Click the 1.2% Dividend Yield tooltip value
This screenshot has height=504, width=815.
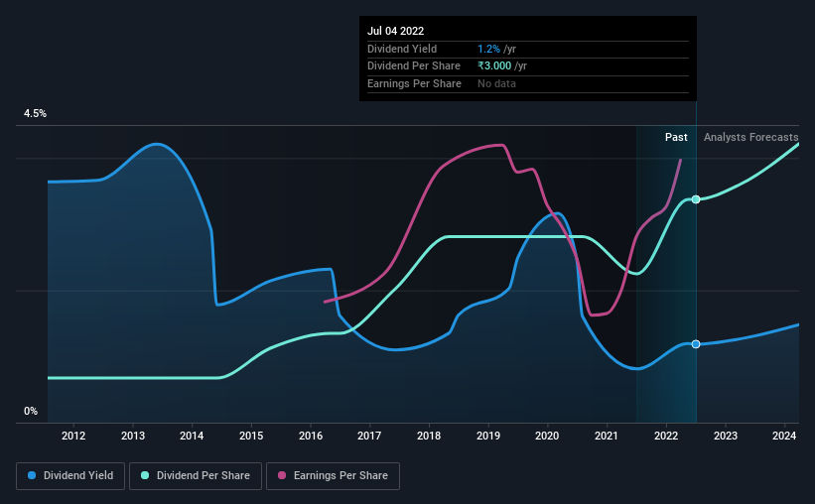point(488,49)
